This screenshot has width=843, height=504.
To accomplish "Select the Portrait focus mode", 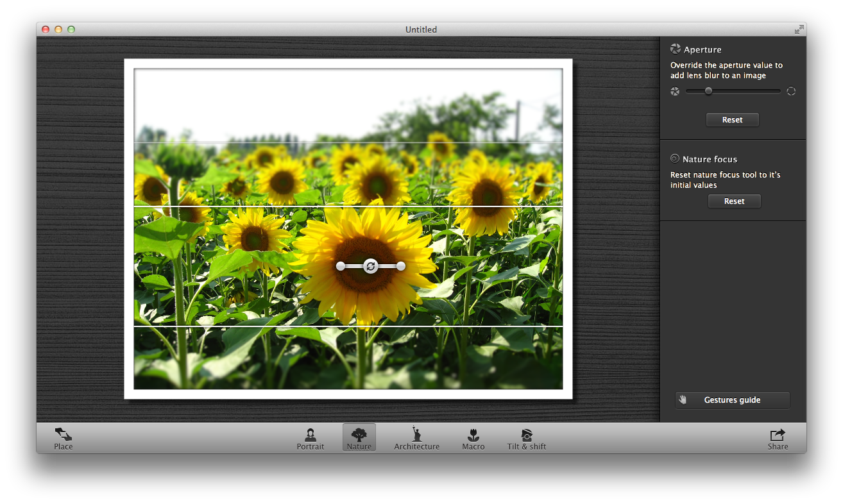I will tap(311, 438).
